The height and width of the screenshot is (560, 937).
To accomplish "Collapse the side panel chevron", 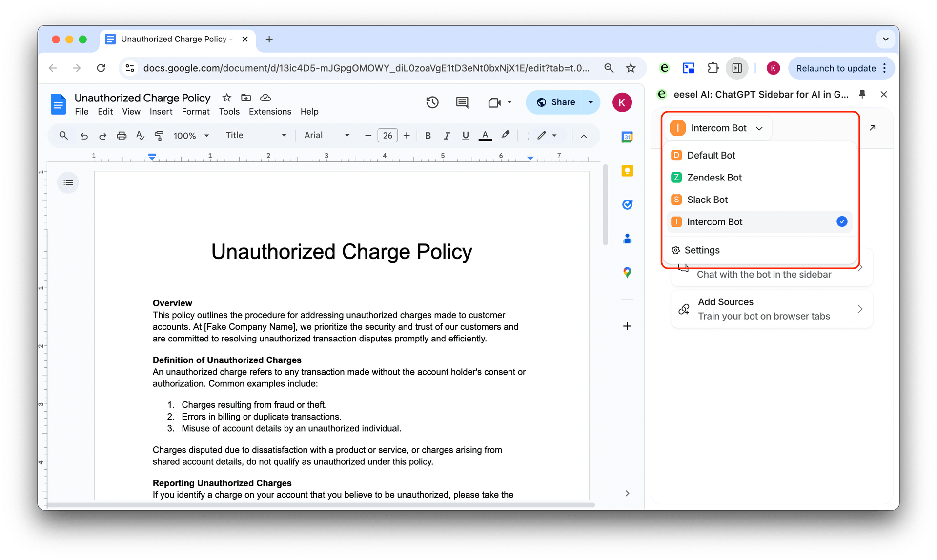I will tap(627, 493).
